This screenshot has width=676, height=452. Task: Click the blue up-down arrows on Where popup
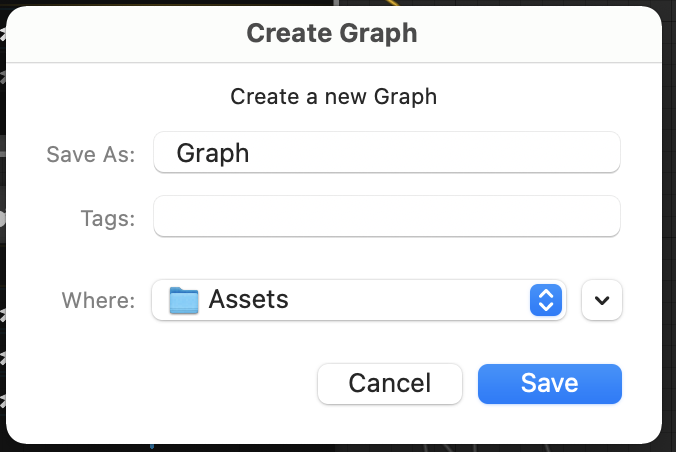(545, 299)
